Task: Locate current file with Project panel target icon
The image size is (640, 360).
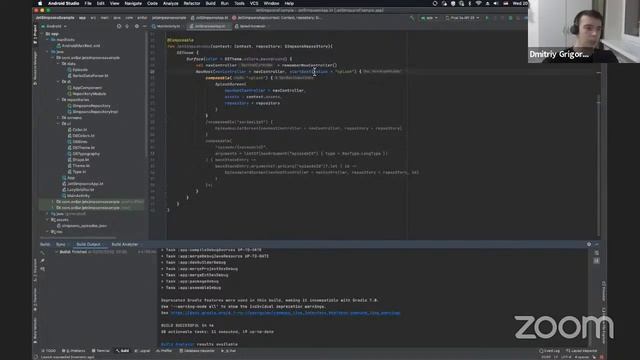Action: 119,26
